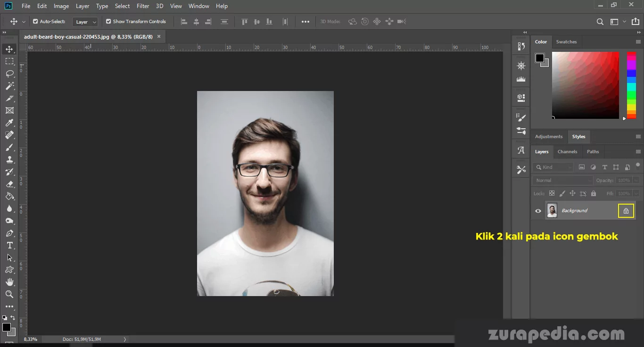644x347 pixels.
Task: Uncheck Show Transform Controls
Action: pyautogui.click(x=108, y=22)
